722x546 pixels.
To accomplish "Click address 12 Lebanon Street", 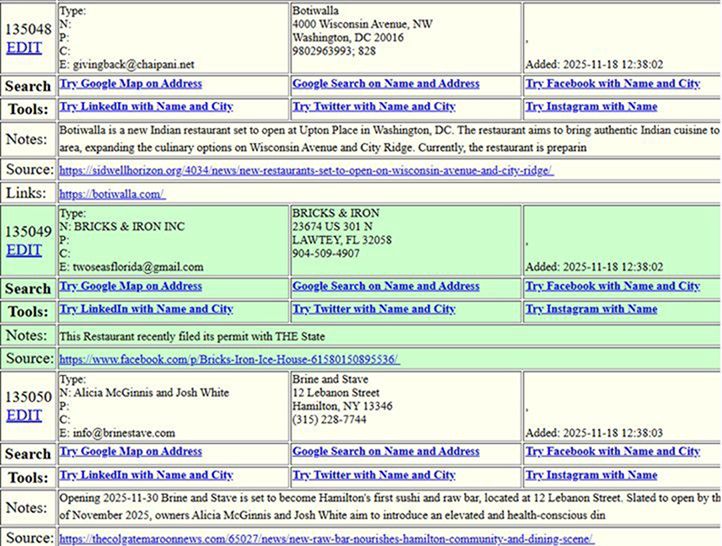I will click(x=336, y=393).
